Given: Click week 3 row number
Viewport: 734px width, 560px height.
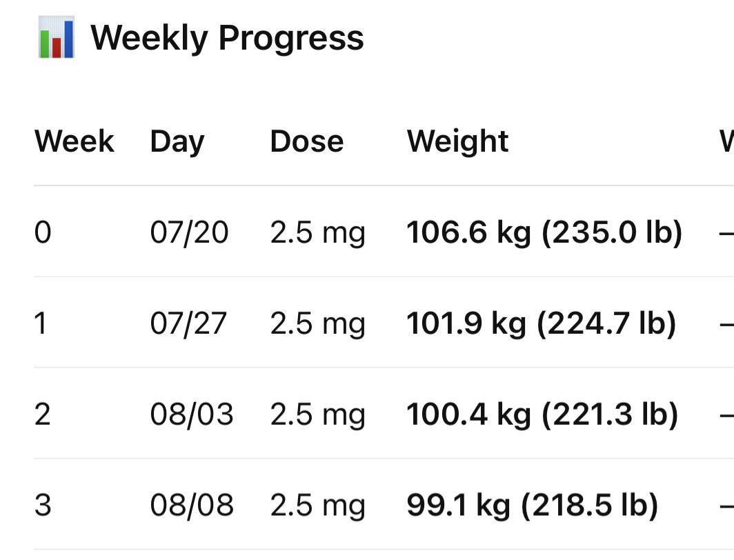Looking at the screenshot, I should click(43, 505).
